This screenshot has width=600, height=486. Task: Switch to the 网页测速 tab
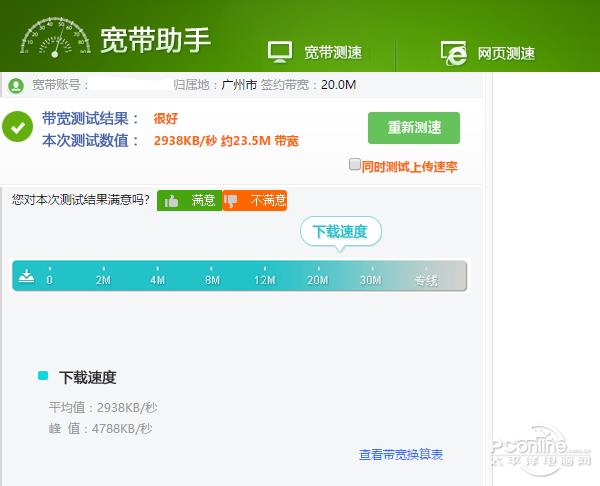[x=488, y=52]
